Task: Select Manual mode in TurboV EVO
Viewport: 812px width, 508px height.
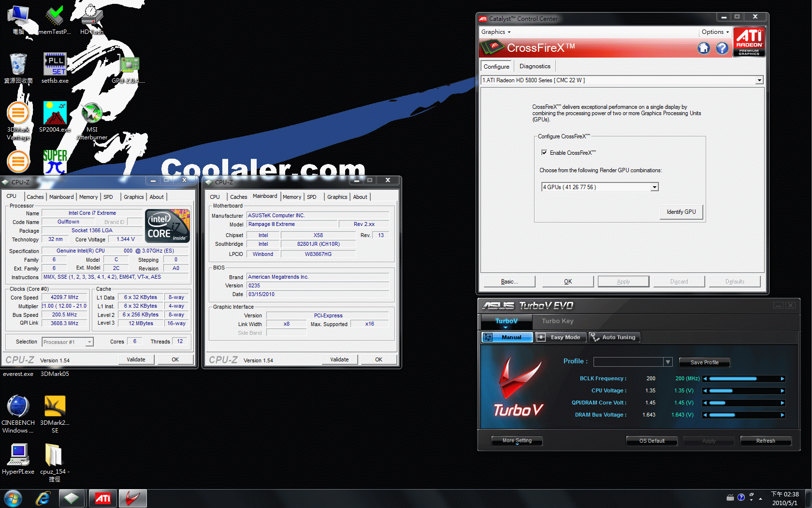Action: pyautogui.click(x=507, y=337)
